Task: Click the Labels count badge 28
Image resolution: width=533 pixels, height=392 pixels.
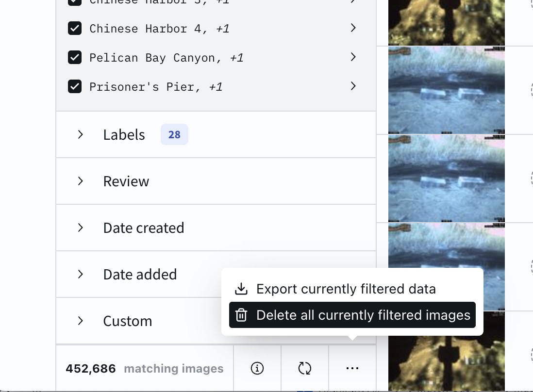Action: pyautogui.click(x=174, y=134)
